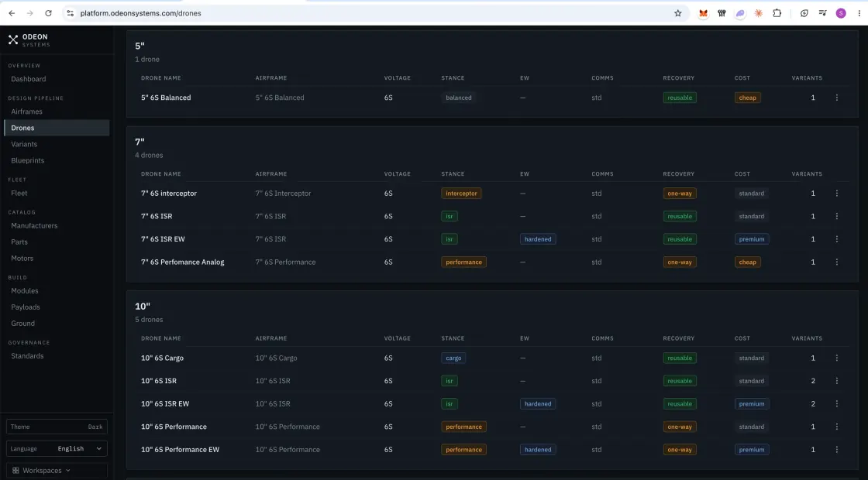Bookmark this page with star icon

[677, 13]
